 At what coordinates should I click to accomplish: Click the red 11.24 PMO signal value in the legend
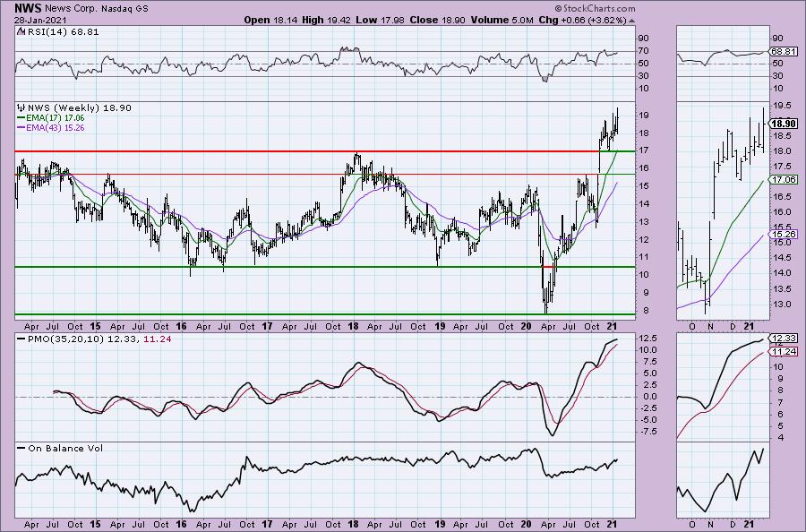157,339
